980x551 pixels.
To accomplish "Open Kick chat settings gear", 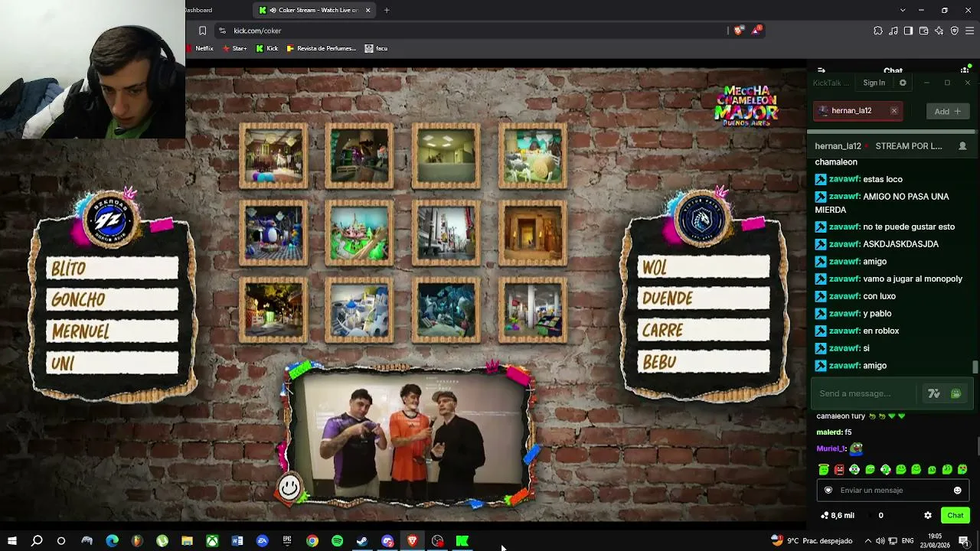I will tap(928, 516).
